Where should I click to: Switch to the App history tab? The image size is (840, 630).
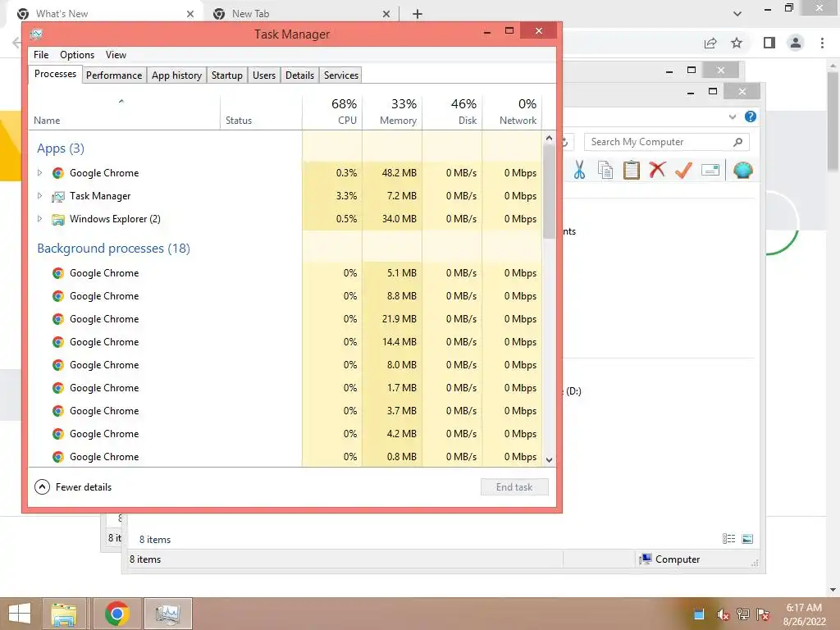177,75
